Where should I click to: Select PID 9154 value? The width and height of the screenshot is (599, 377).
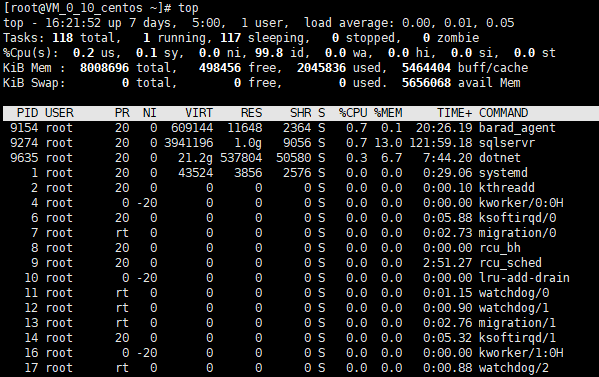tap(24, 128)
